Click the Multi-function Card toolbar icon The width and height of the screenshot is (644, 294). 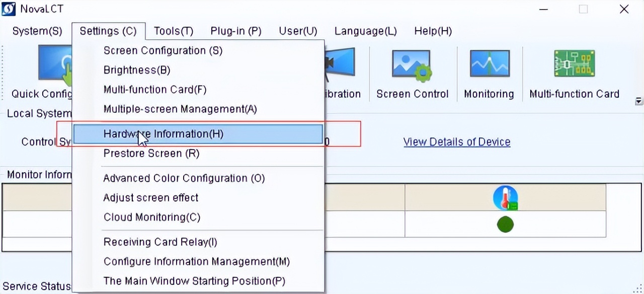(x=574, y=64)
